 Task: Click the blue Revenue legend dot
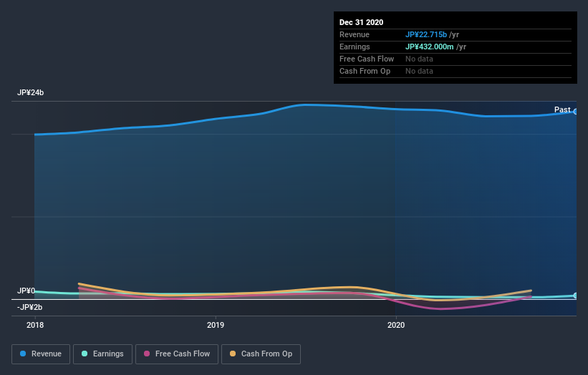[23, 354]
